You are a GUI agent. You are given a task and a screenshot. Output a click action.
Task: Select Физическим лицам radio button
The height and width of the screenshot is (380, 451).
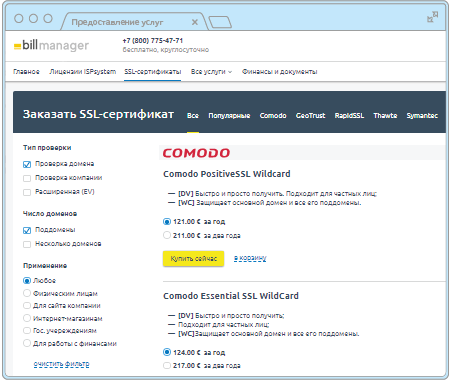[27, 293]
